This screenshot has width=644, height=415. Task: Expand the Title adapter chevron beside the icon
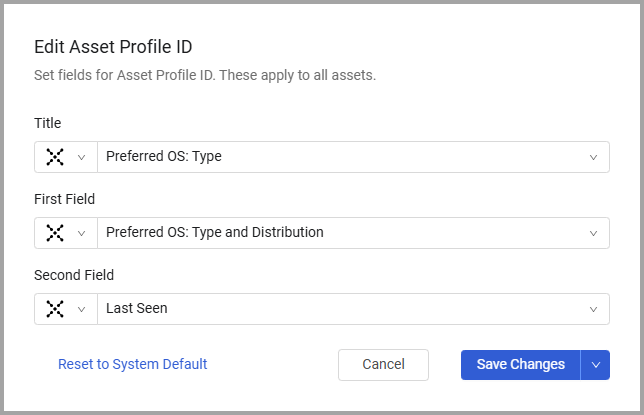(82, 157)
